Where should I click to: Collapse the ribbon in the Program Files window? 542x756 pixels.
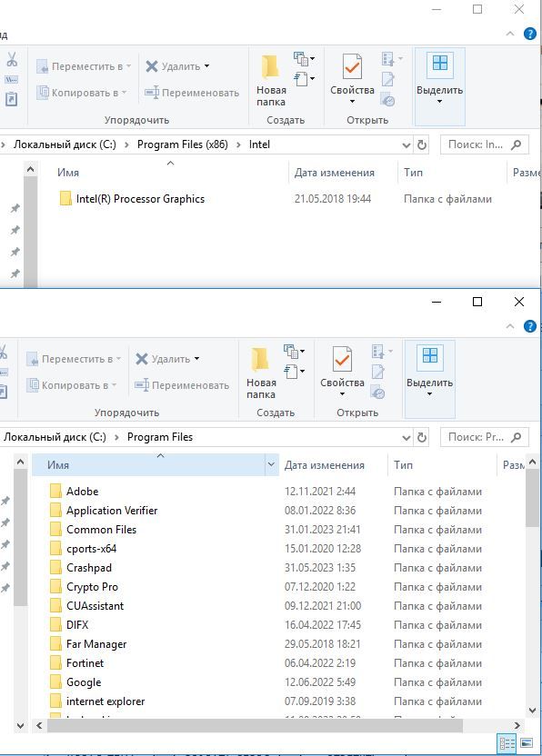point(510,326)
